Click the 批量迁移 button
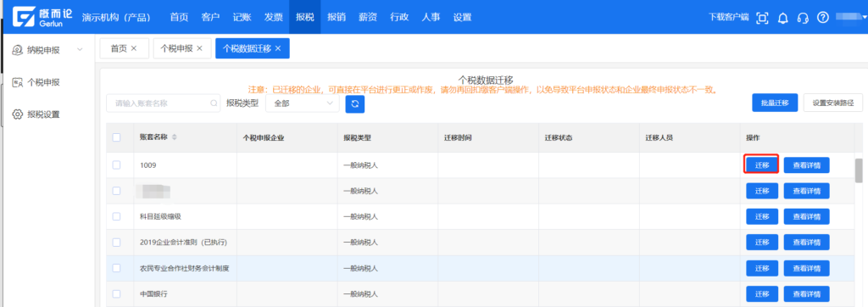This screenshot has height=307, width=868. 775,103
